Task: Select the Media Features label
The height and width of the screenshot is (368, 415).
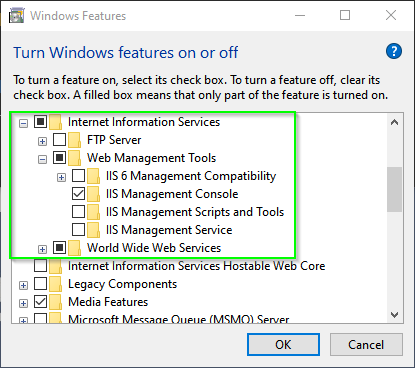Action: coord(108,302)
